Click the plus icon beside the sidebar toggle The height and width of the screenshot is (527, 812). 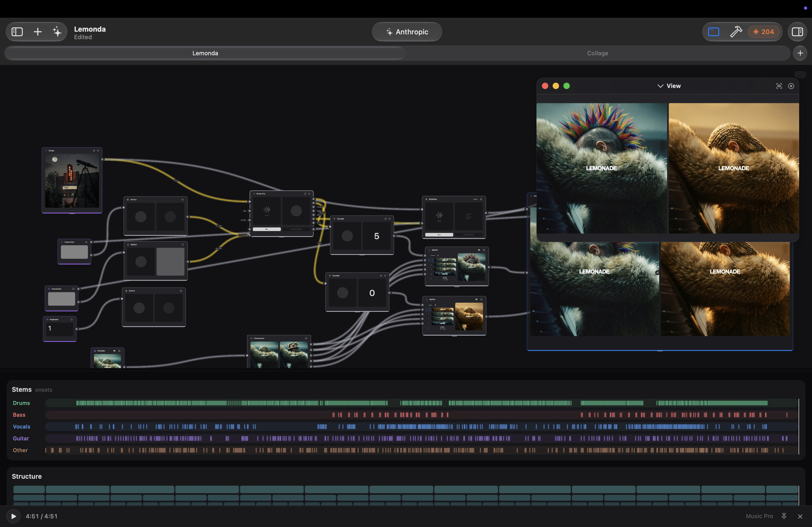pyautogui.click(x=38, y=32)
